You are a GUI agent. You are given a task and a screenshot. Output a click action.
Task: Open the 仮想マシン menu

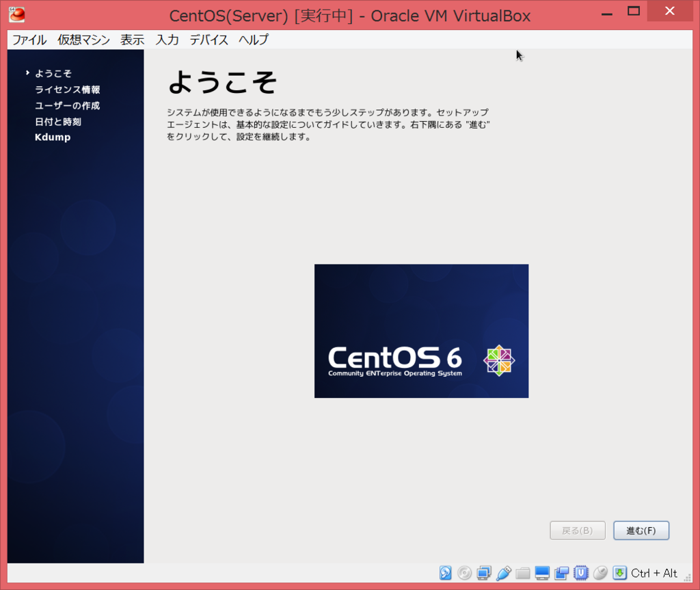click(83, 40)
